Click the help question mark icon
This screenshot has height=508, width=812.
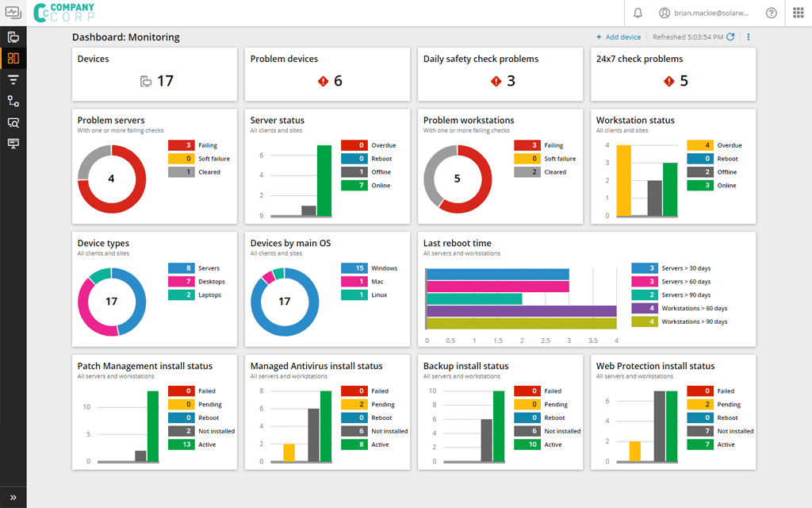coord(771,13)
